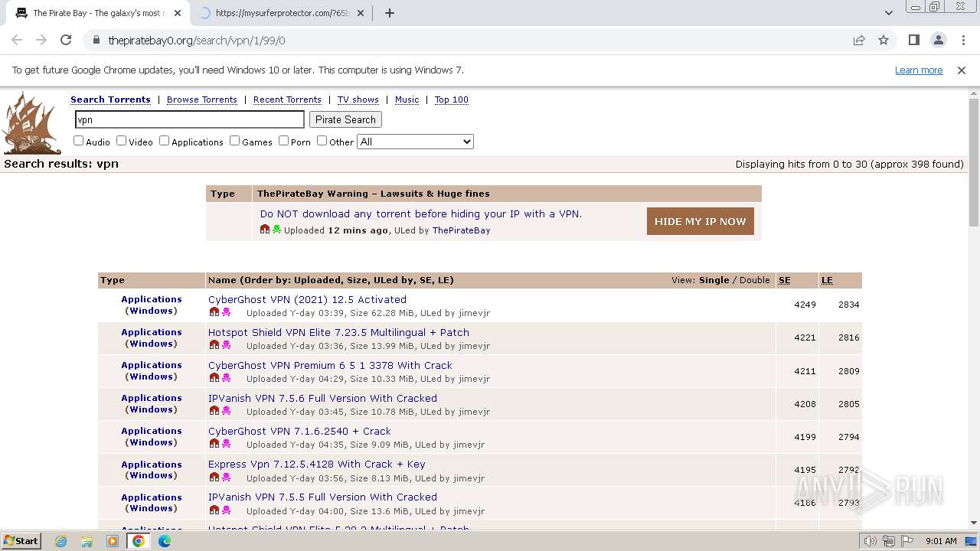Click magnet icon for IPVanish VPN 7.5.5
This screenshot has width=980, height=551.
click(214, 510)
